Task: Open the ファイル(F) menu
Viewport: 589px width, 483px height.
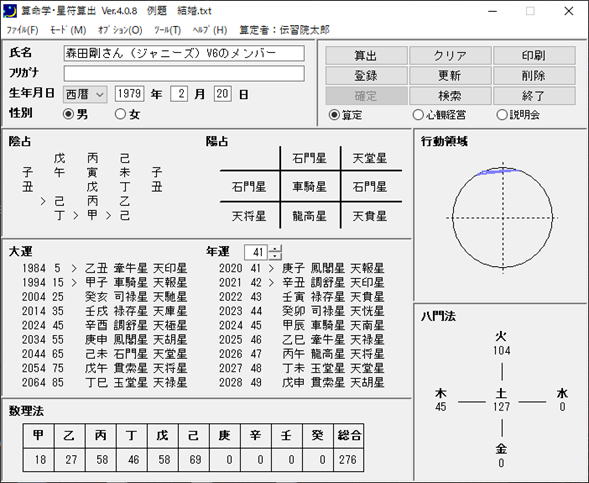Action: pos(23,30)
